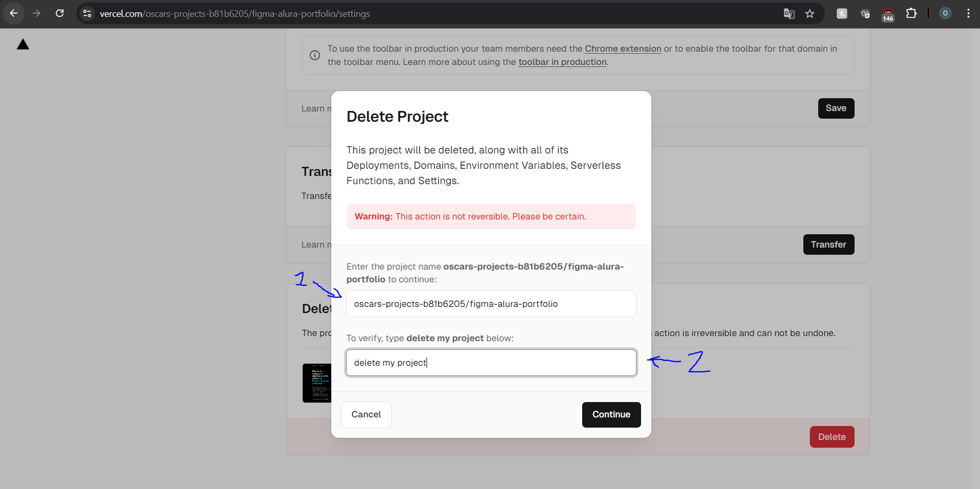Open site information icon in address bar
This screenshot has height=489, width=980.
point(88,14)
